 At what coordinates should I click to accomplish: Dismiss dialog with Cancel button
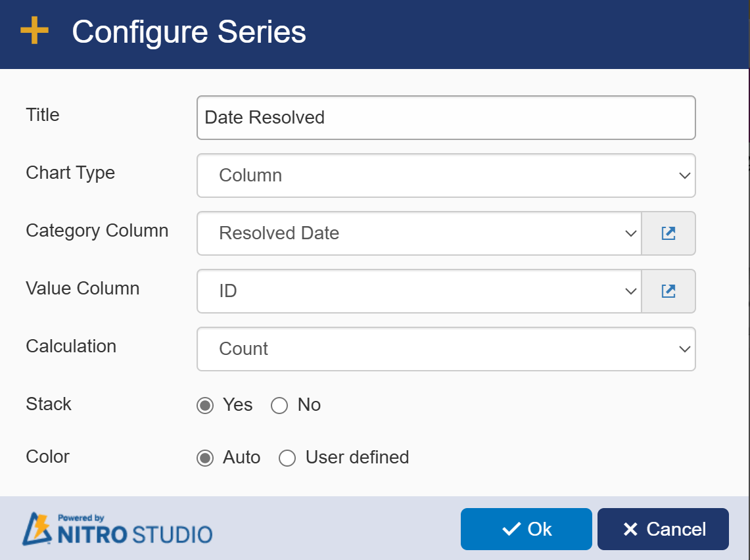(663, 529)
